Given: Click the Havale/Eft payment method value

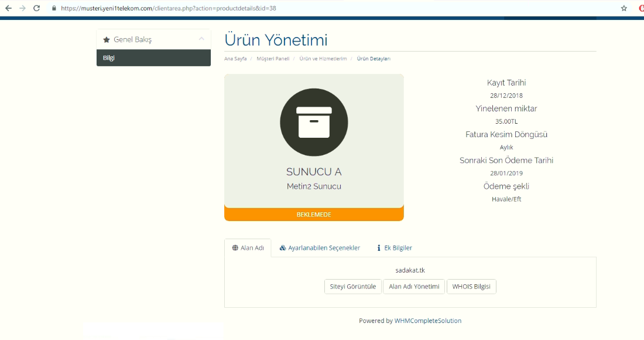Looking at the screenshot, I should pos(506,199).
